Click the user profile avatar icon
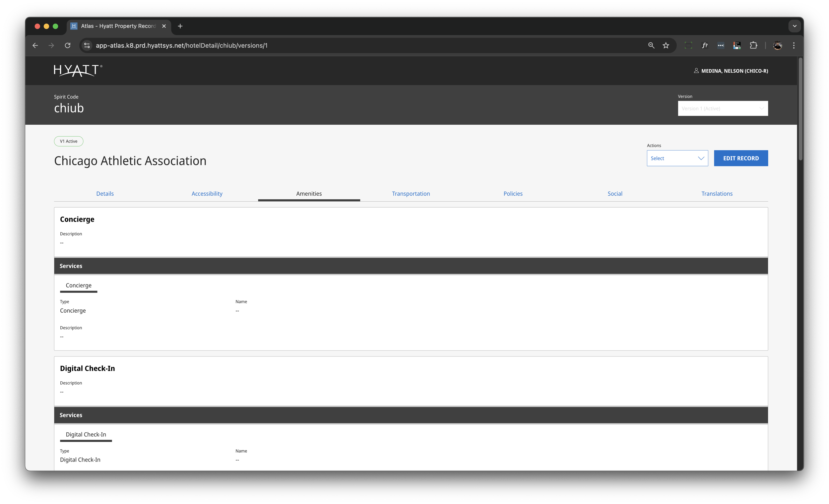Screen dimensions: 829x504 [777, 45]
